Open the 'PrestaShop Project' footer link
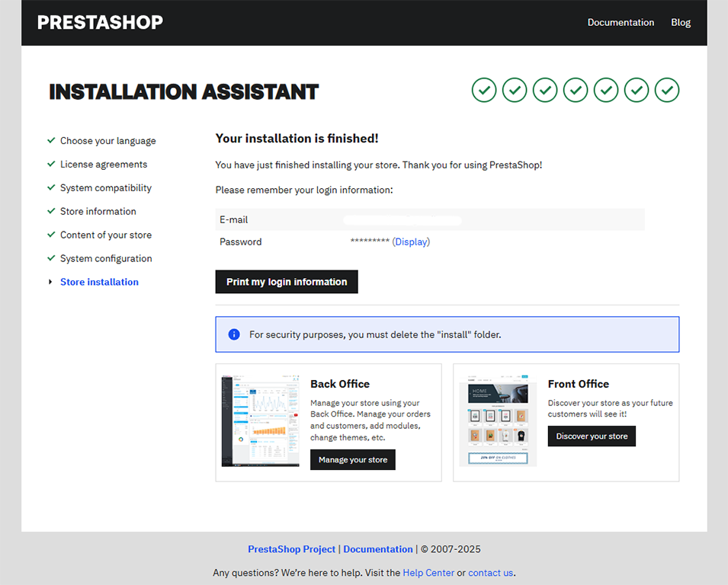728x585 pixels. (x=291, y=548)
